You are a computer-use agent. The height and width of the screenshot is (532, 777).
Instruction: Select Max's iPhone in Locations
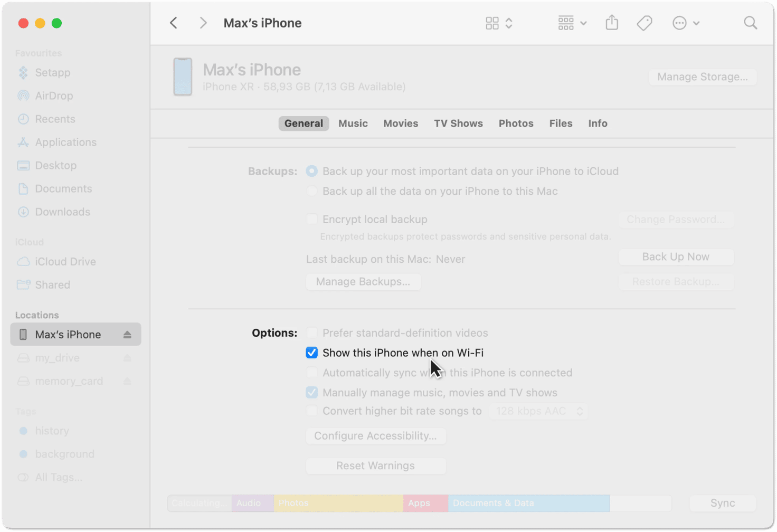click(75, 335)
